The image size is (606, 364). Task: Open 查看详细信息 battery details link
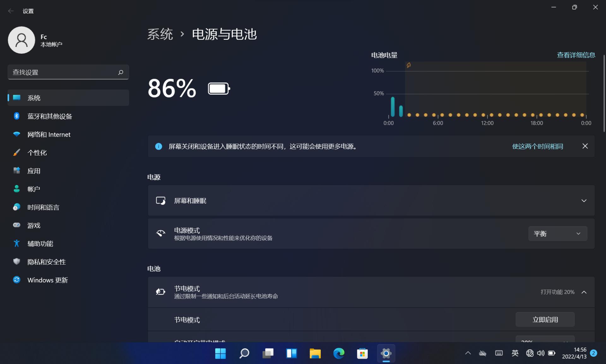click(576, 55)
